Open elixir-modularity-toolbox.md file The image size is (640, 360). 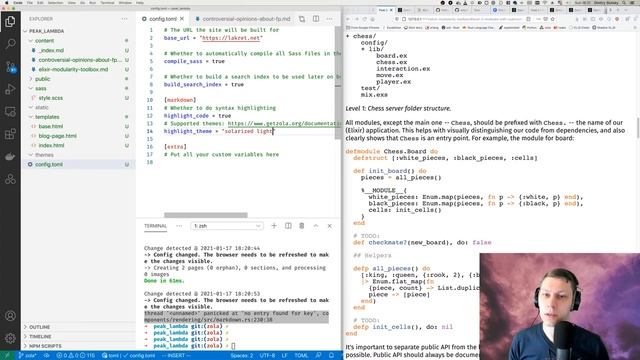pyautogui.click(x=73, y=69)
